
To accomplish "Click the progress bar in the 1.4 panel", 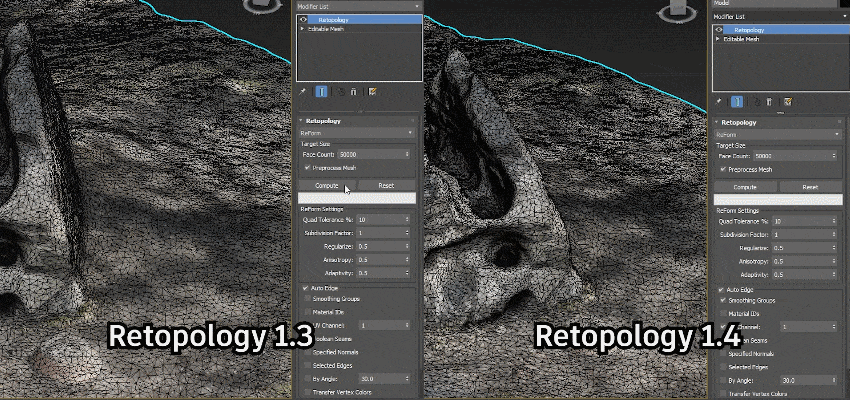I will [778, 200].
